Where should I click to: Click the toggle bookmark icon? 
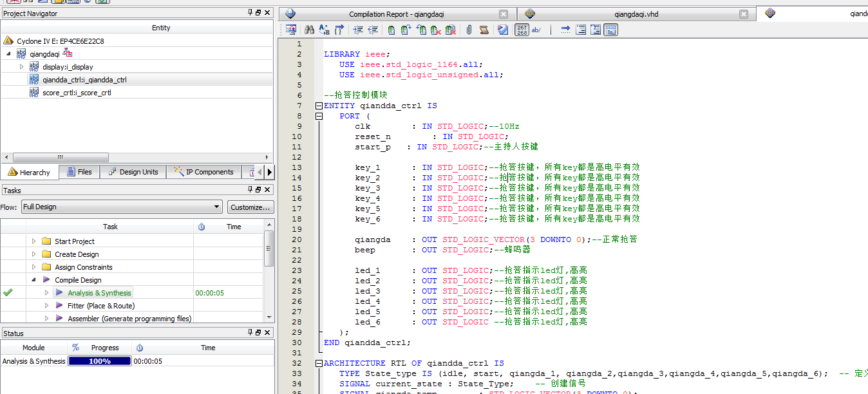[x=392, y=30]
